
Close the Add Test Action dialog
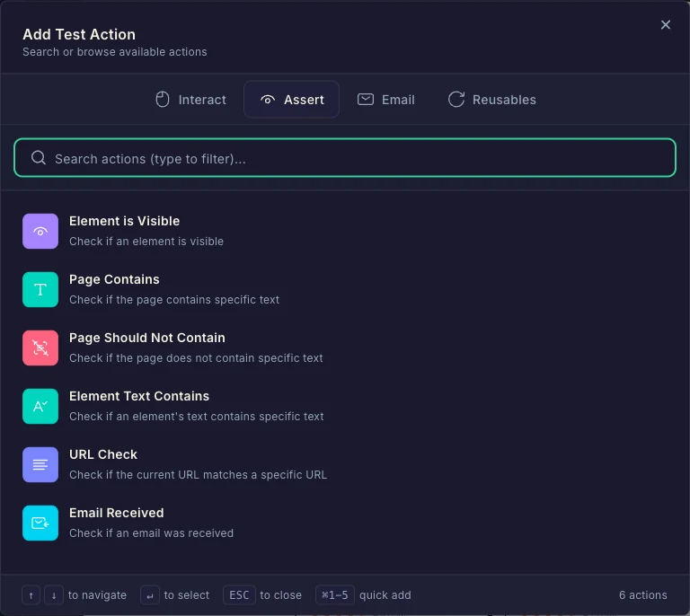[666, 24]
